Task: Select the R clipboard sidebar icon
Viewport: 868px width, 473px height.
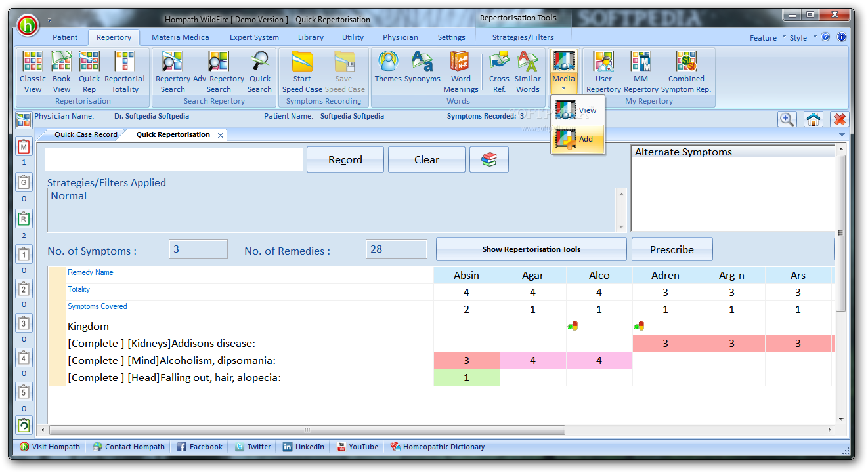Action: (24, 218)
